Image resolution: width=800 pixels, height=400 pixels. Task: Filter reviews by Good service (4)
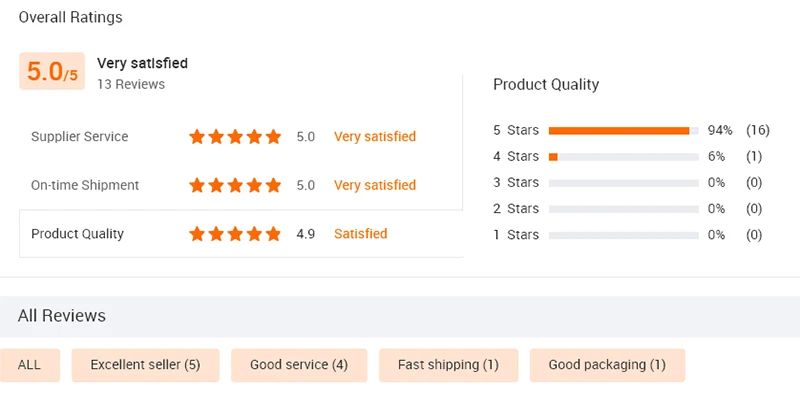pyautogui.click(x=299, y=365)
